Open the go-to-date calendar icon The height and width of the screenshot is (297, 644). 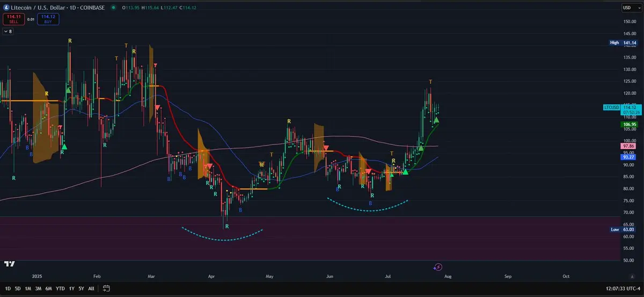pos(106,288)
